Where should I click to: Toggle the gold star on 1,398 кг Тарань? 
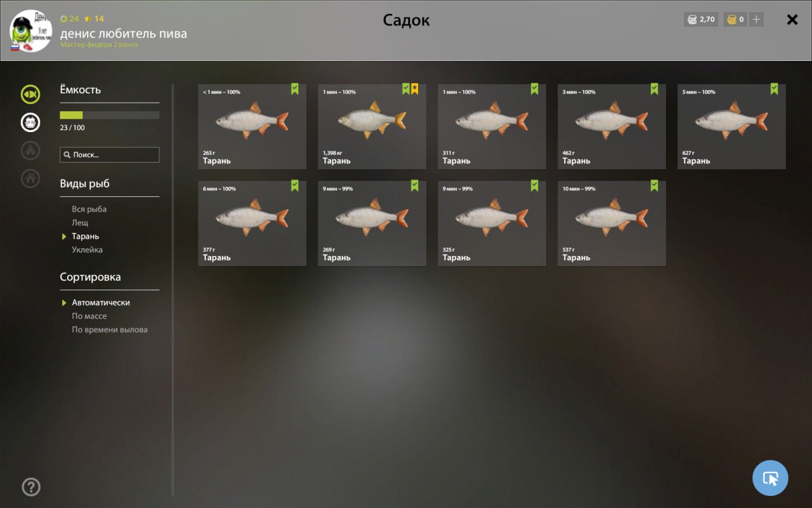(414, 89)
